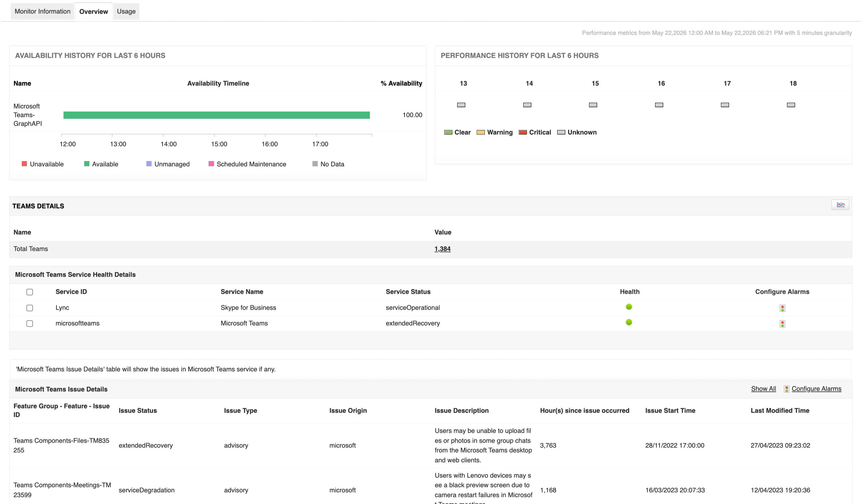This screenshot has height=504, width=866.
Task: Click the extendedRecovery status in microsoftteams row
Action: click(412, 323)
